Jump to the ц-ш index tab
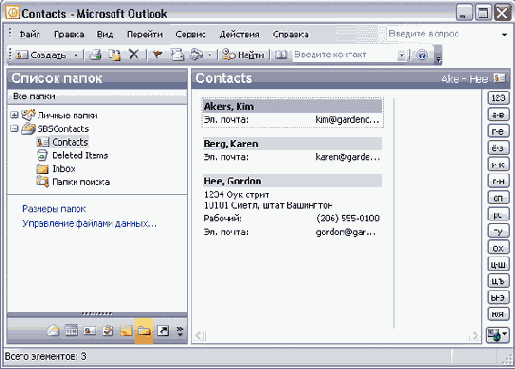Screen dimensions: 515x369 coord(498,265)
